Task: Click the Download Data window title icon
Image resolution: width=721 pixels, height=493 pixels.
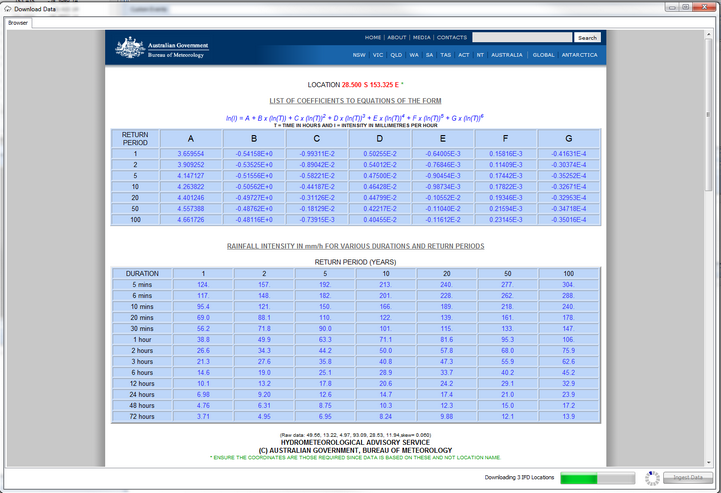Action: [7, 8]
